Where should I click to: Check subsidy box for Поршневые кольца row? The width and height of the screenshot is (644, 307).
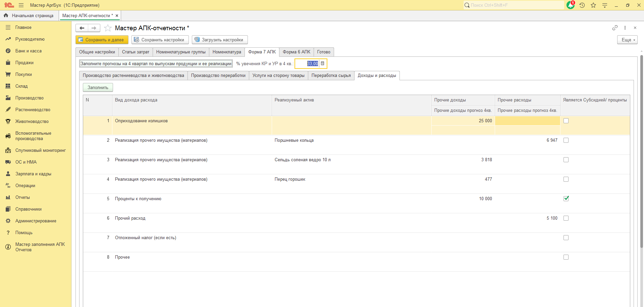tap(566, 140)
